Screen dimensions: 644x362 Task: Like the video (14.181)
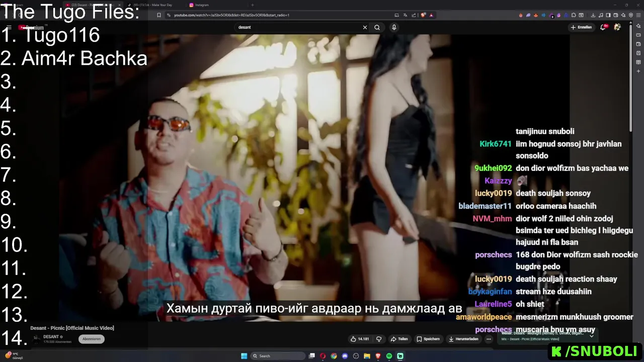[360, 339]
